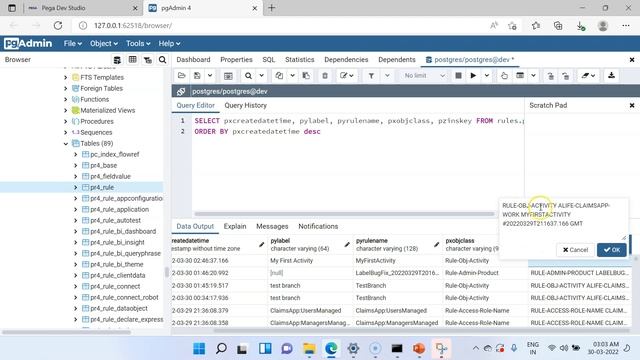Viewport: 640px width, 360px height.
Task: Switch to the Dependents tab
Action: tap(397, 60)
